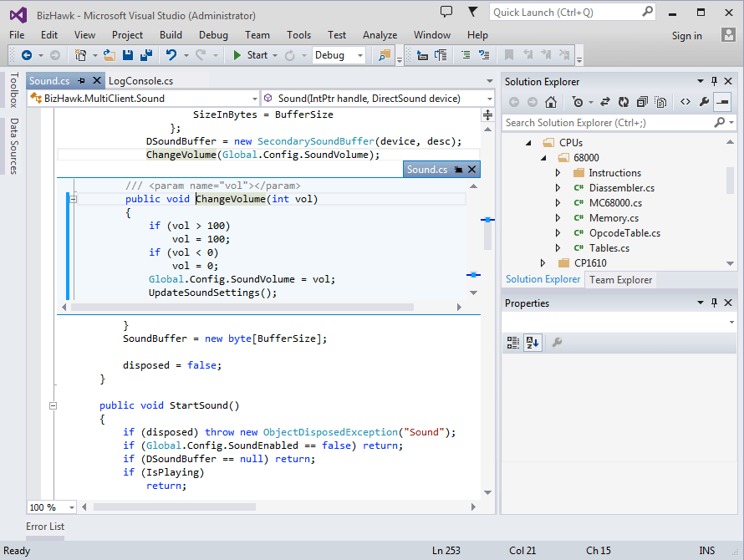Click the Save All toolbar icon
The height and width of the screenshot is (560, 744).
146,55
